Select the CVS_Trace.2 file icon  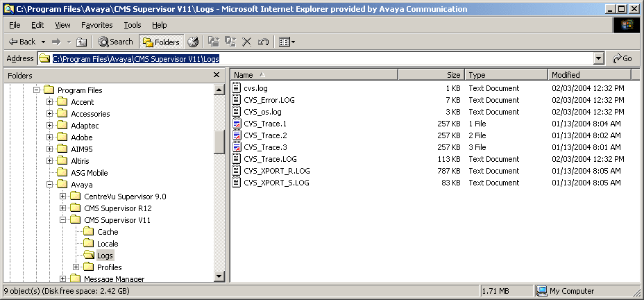pos(236,135)
